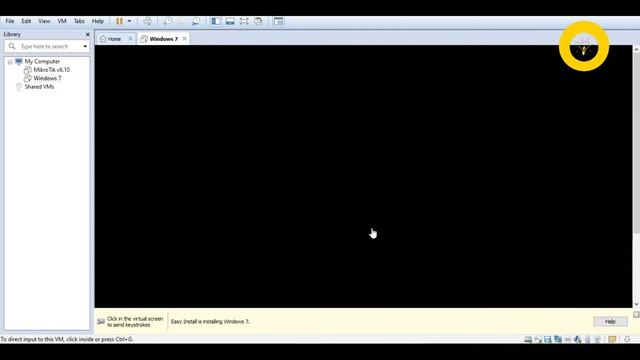Select Windows 7 in the library tree
This screenshot has height=360, width=640.
click(x=47, y=78)
